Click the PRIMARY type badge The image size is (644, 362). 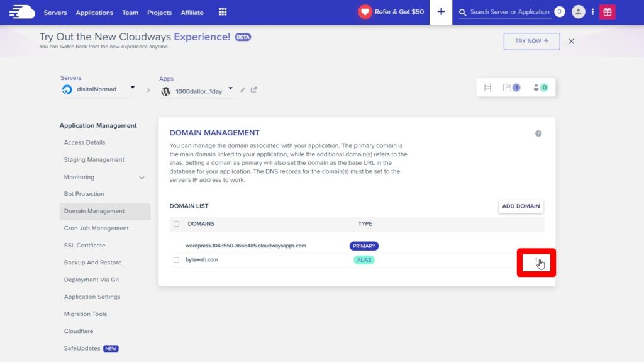pos(364,246)
